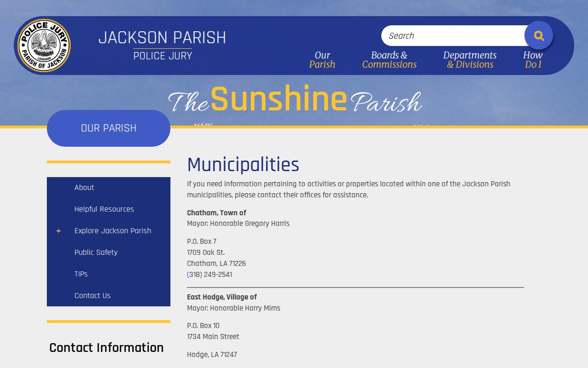Screen dimensions: 588x368
Task: Expand the Explore Jackson Parish plus icon
Action: [58, 231]
